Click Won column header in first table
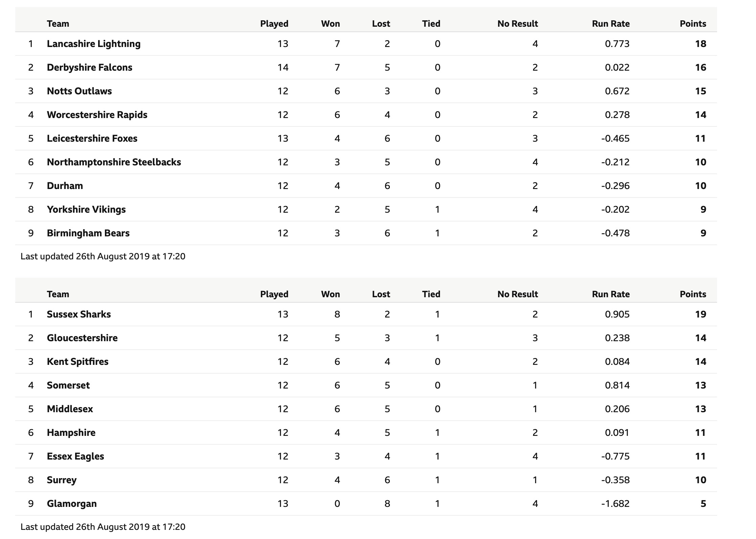756x539 pixels. [x=331, y=24]
